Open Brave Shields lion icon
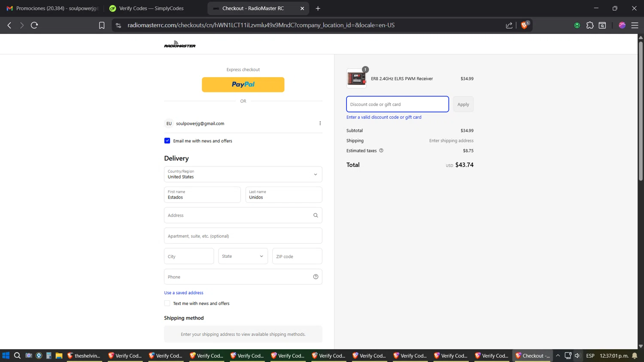 click(524, 25)
